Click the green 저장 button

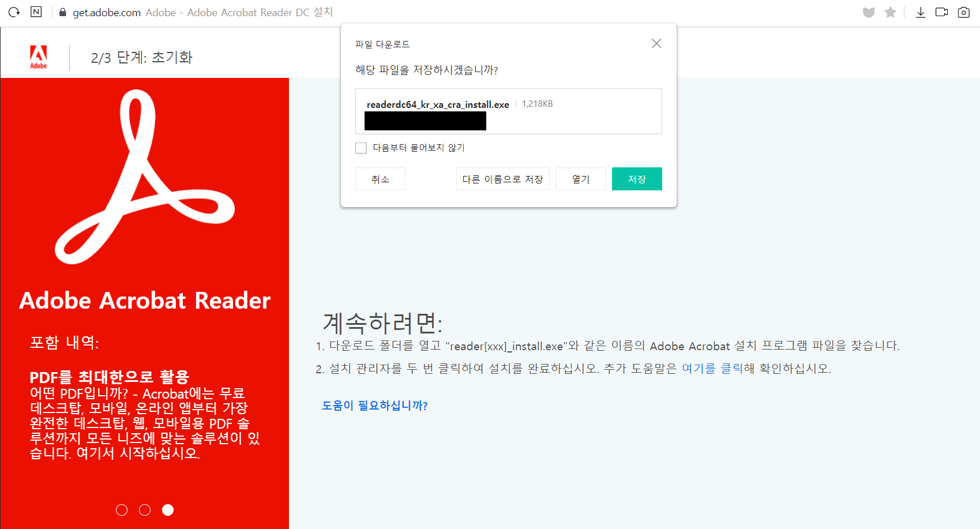(637, 179)
